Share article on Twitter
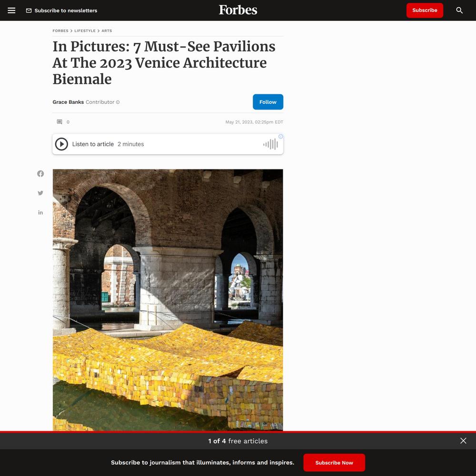This screenshot has width=476, height=476. (40, 193)
